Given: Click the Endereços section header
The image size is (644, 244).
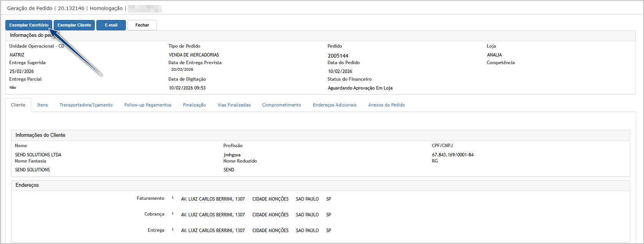Looking at the screenshot, I should pos(27,185).
